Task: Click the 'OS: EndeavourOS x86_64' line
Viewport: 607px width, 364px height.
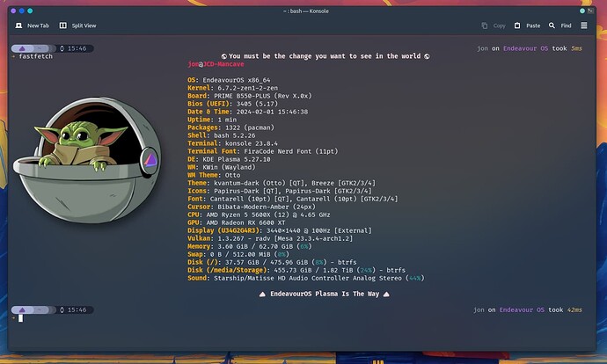Action: click(x=229, y=80)
